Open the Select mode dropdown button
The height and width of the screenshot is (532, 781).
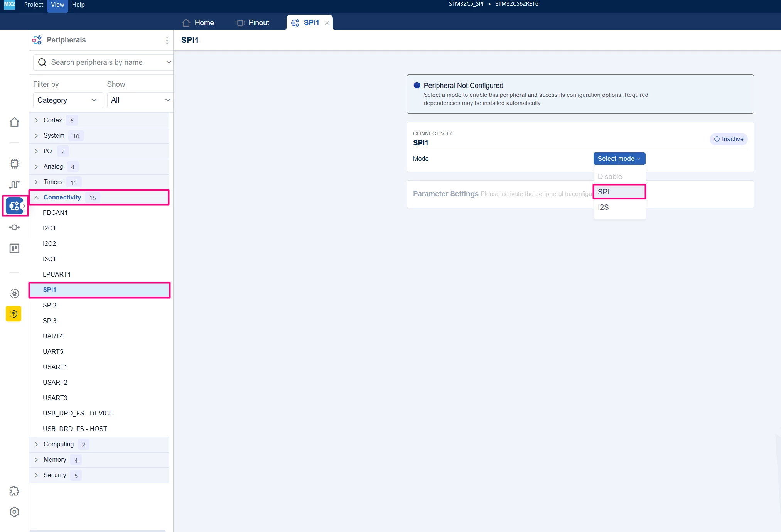[x=619, y=159]
